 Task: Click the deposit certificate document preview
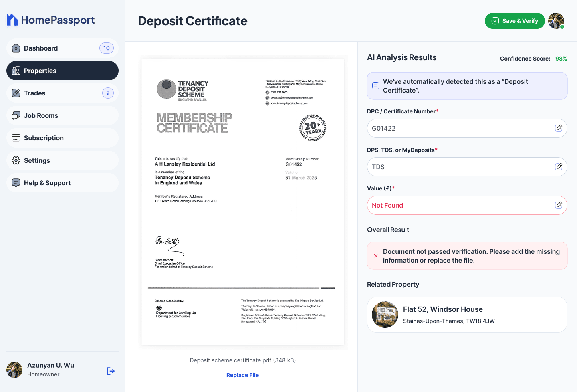[243, 202]
